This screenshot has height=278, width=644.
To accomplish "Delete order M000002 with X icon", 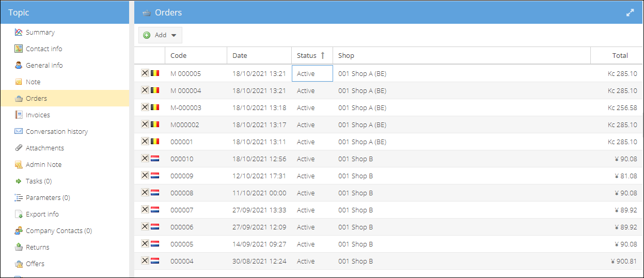I will coord(145,125).
